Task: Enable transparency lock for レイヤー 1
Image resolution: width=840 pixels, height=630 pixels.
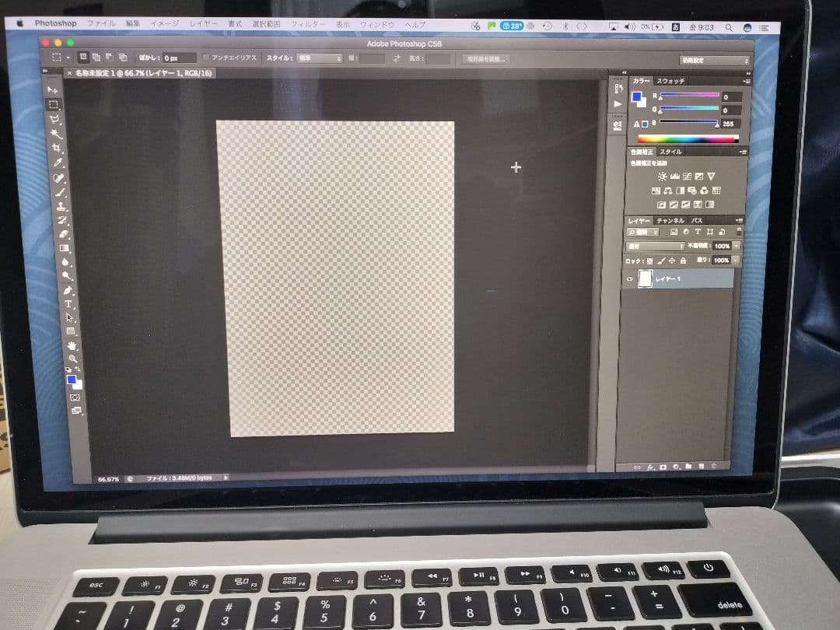Action: tap(649, 261)
